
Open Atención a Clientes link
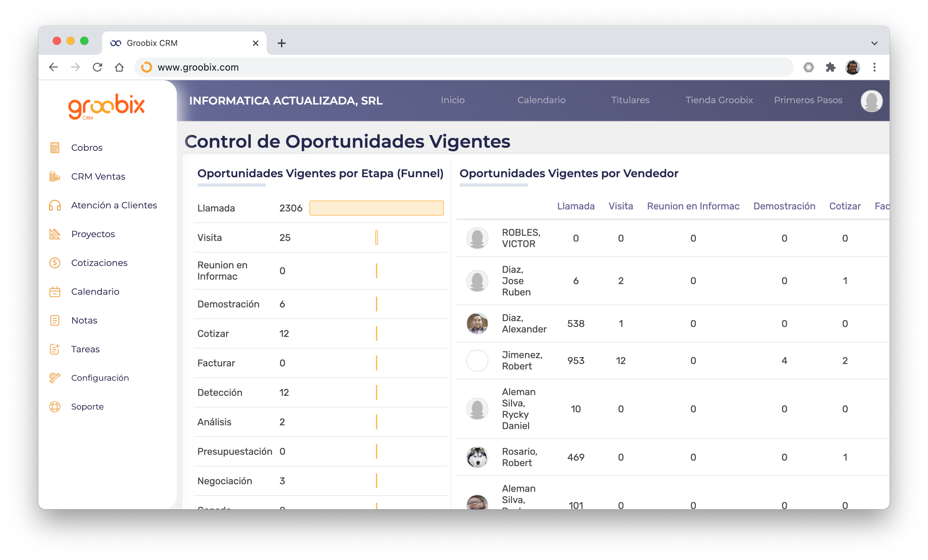(x=114, y=205)
